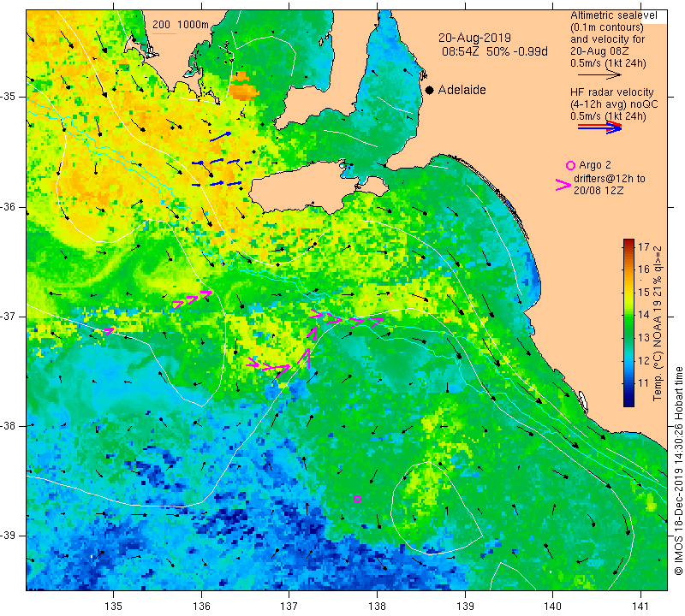Click the -39 latitude axis label

(x=9, y=536)
